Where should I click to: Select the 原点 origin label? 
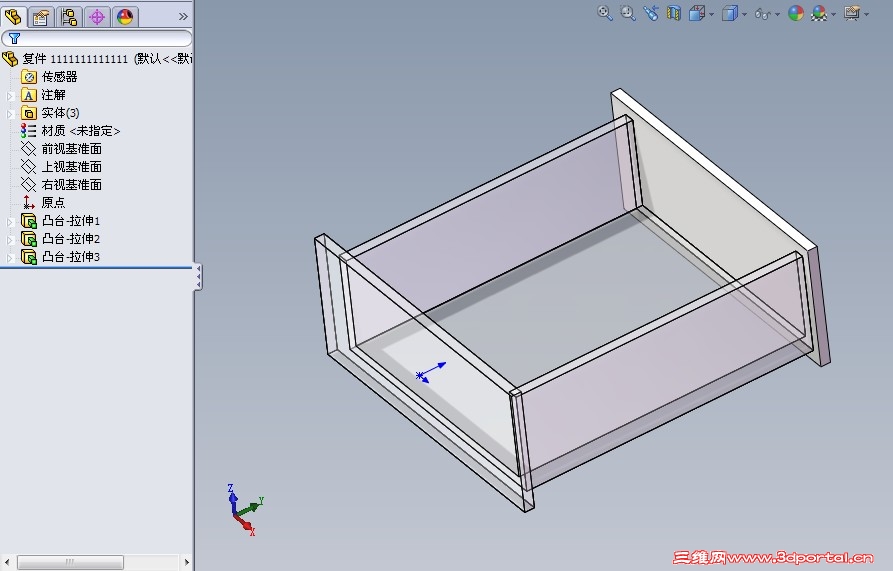coord(54,203)
